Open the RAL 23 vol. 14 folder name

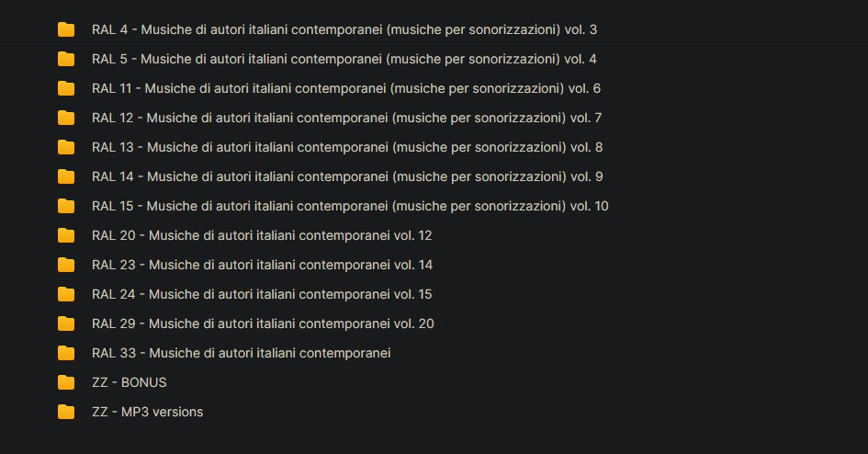(x=262, y=265)
